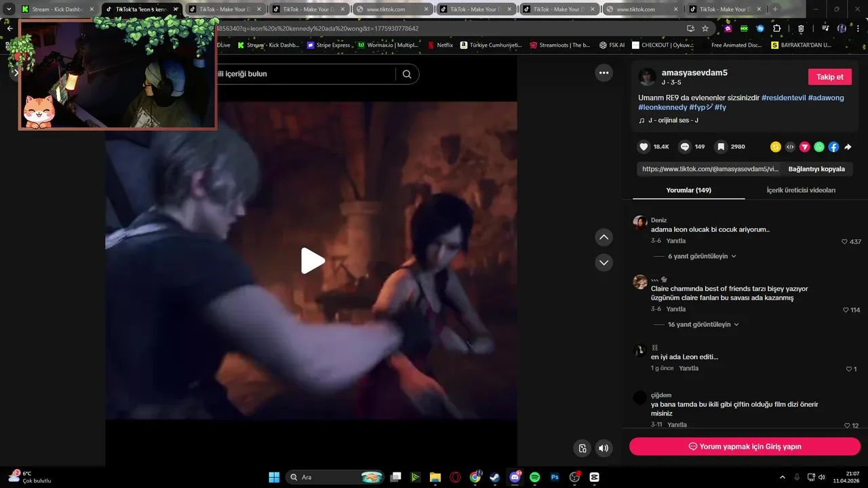868x488 pixels.
Task: Open the media controls playlist icon
Action: click(x=825, y=28)
